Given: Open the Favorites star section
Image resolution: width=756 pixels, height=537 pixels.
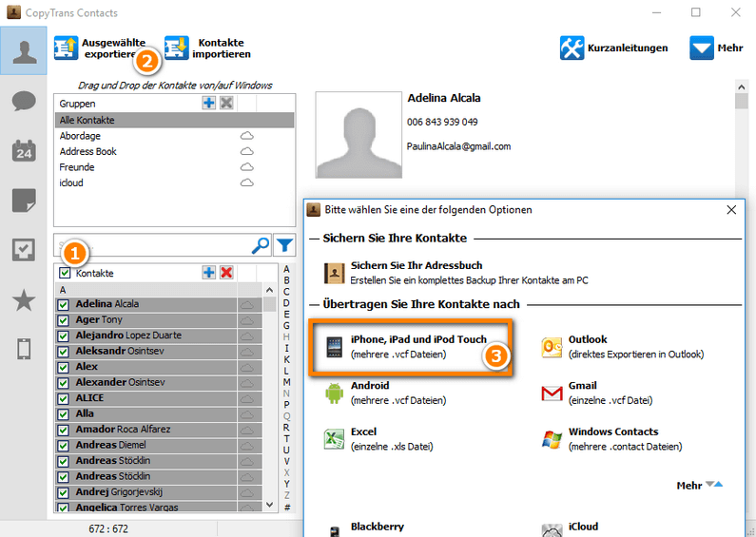Looking at the screenshot, I should click(x=24, y=300).
